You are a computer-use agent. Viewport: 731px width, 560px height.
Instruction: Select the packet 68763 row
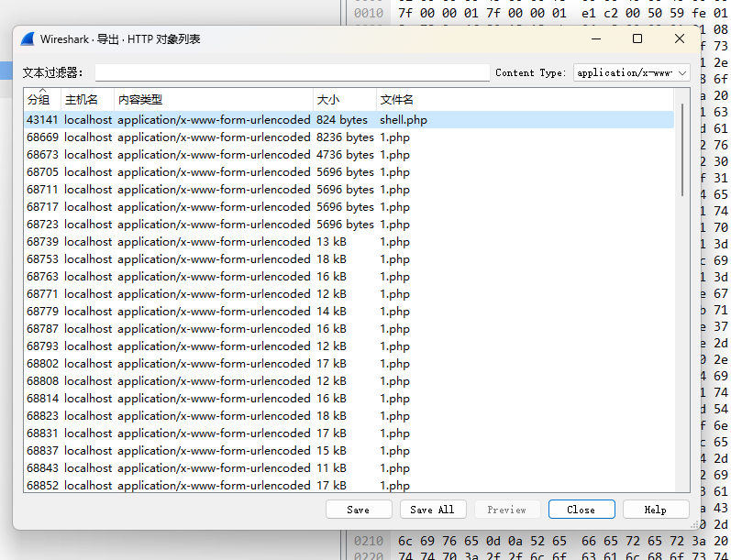pyautogui.click(x=349, y=276)
